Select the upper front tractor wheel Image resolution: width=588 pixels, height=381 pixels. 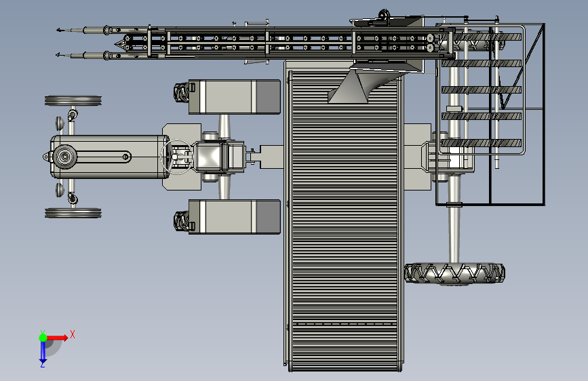[73, 100]
